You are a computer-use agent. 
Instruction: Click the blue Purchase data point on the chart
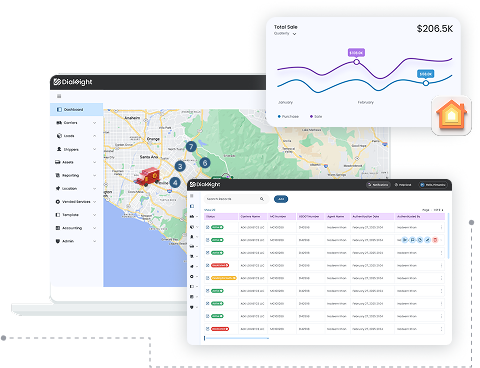(x=426, y=83)
